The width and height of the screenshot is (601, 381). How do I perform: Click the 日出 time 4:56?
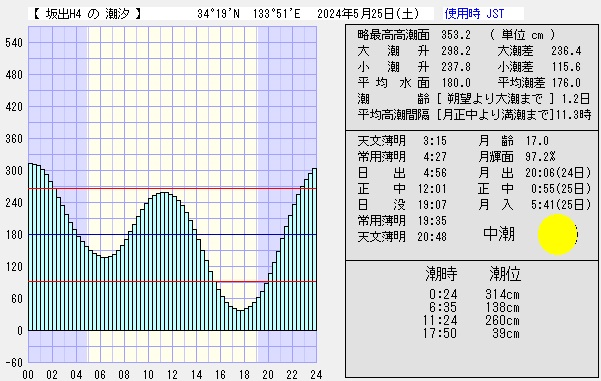pyautogui.click(x=435, y=173)
